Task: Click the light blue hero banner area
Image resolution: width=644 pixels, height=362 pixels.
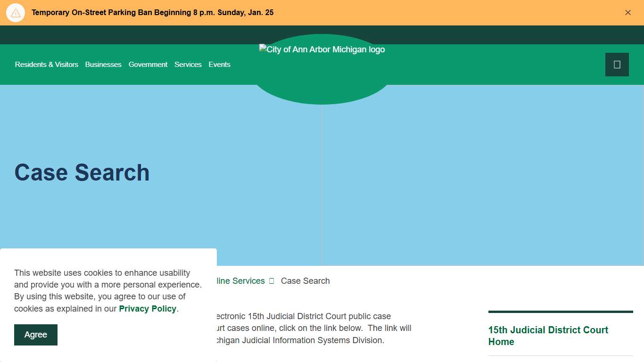Action: (471, 189)
